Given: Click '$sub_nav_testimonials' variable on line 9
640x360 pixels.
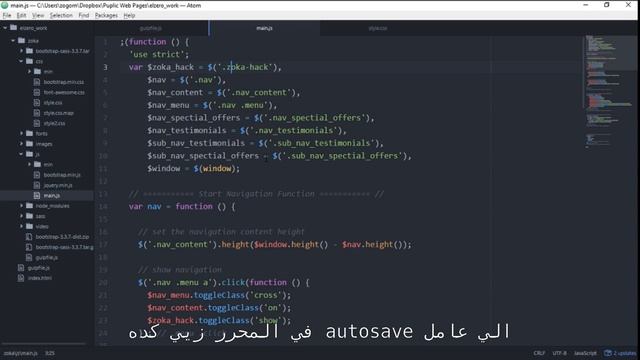Looking at the screenshot, I should click(196, 143).
